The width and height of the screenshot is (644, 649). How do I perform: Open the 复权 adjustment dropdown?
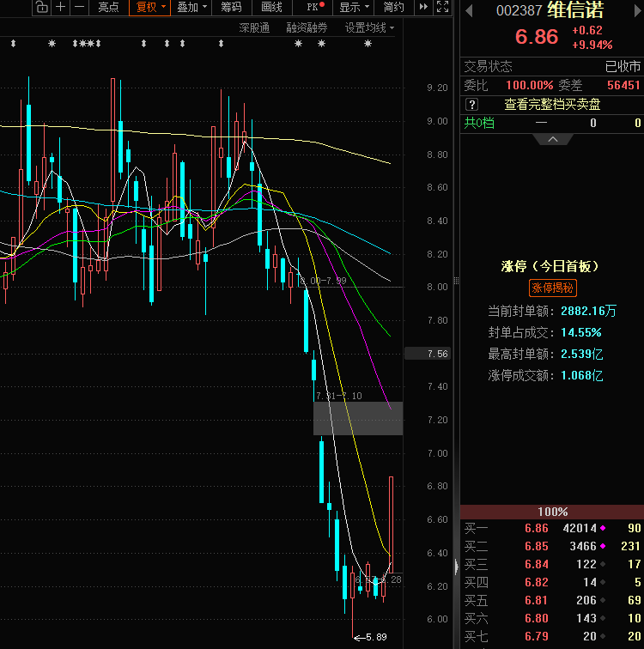pyautogui.click(x=149, y=7)
